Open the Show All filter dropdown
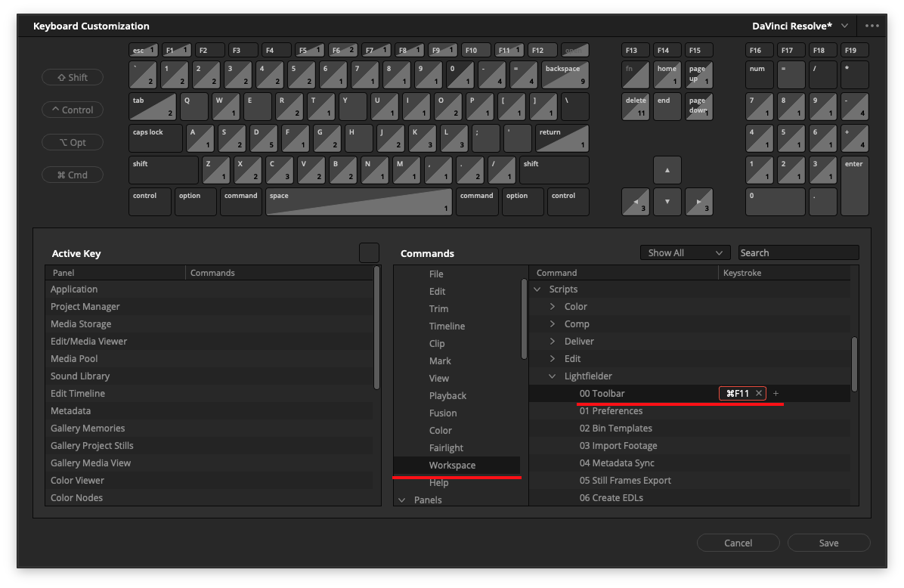 click(685, 252)
